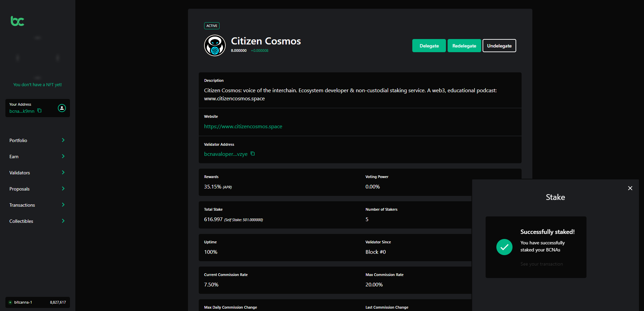Click the Self Stake: 501.000000 text
This screenshot has height=311, width=644.
pos(243,220)
